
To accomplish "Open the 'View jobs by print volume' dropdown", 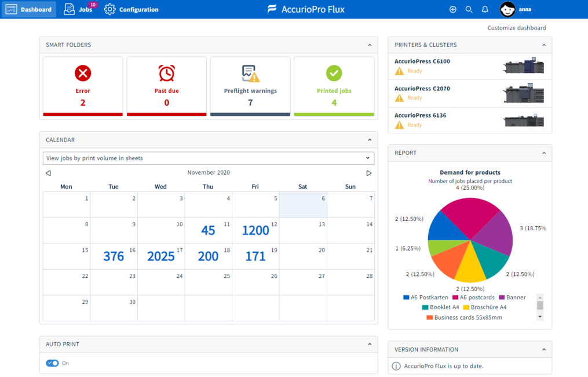I will [209, 158].
